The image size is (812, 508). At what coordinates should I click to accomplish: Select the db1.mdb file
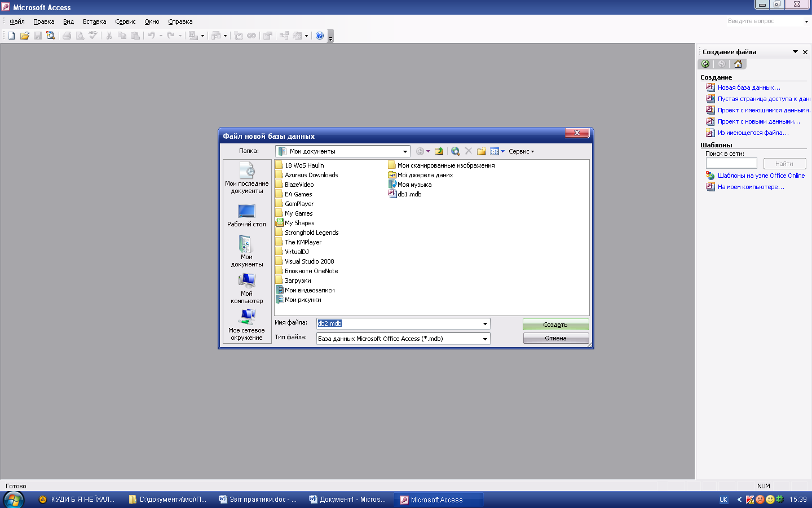point(405,194)
